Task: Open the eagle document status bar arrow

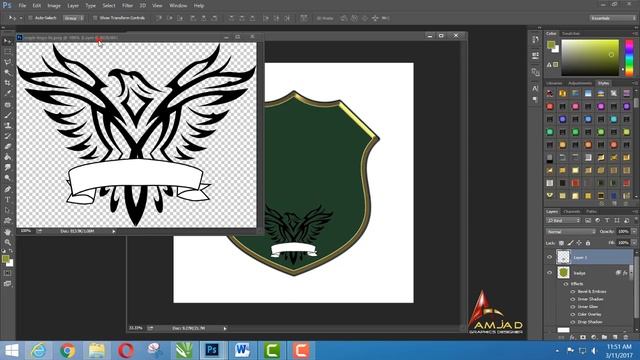Action: (114, 231)
